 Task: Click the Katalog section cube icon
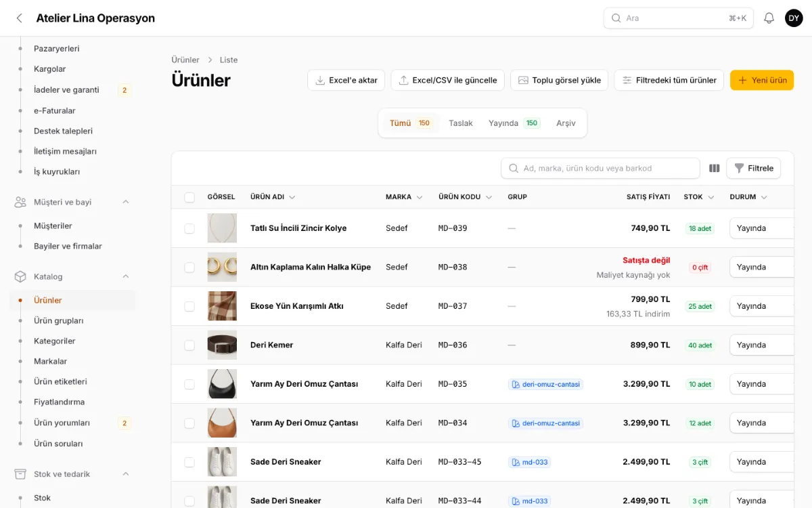20,276
